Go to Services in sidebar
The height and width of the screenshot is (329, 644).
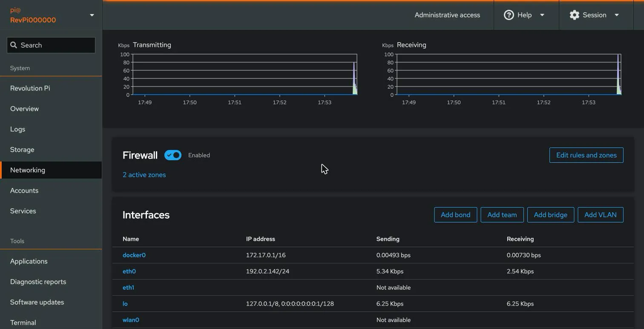point(51,211)
